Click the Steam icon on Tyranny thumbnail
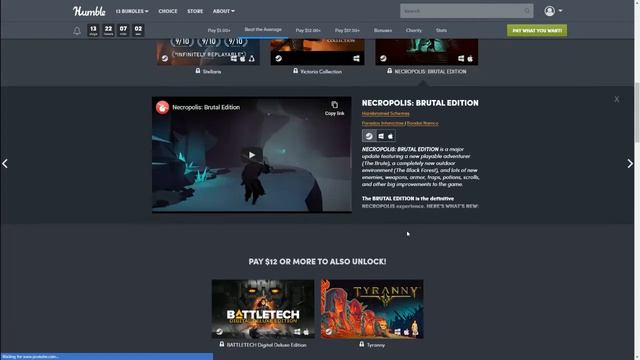The width and height of the screenshot is (640, 360). point(329,331)
